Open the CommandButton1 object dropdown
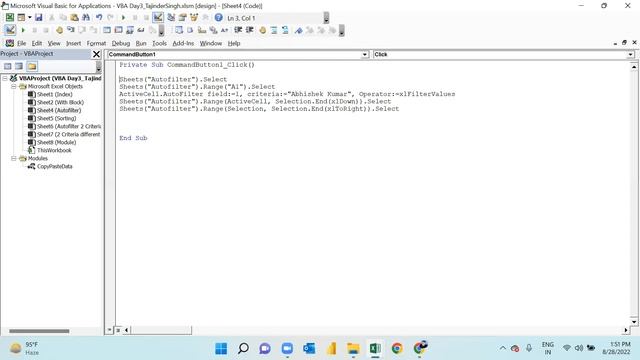Viewport: 640px width, 360px height. point(364,54)
